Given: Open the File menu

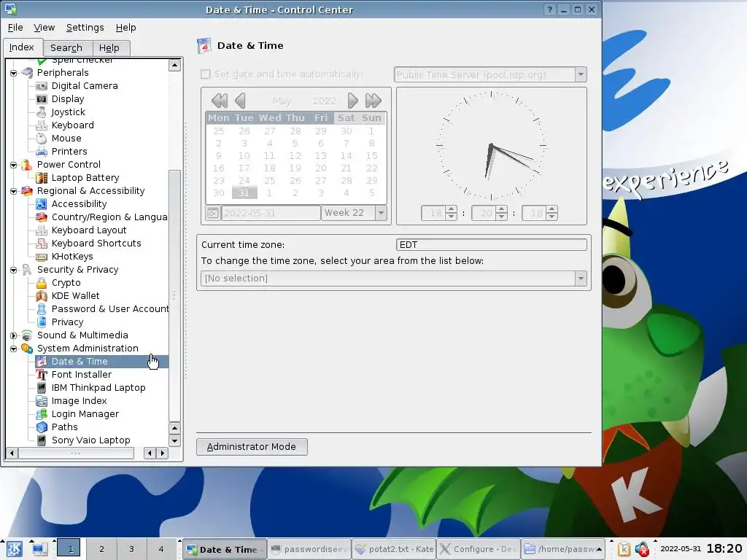Looking at the screenshot, I should pos(15,28).
